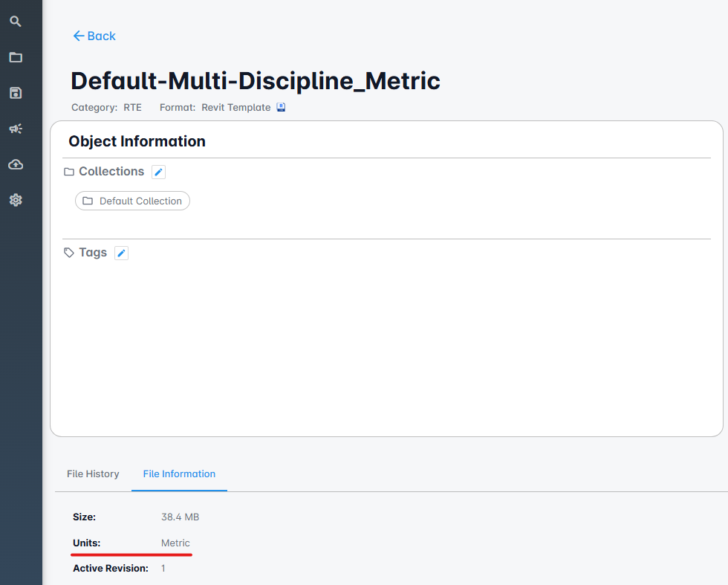Click the Default-Multi-Discipline_Metric title

[x=255, y=80]
